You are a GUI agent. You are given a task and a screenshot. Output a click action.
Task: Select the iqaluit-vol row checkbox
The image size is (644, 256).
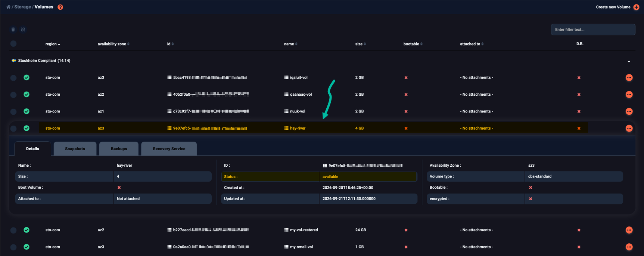13,78
